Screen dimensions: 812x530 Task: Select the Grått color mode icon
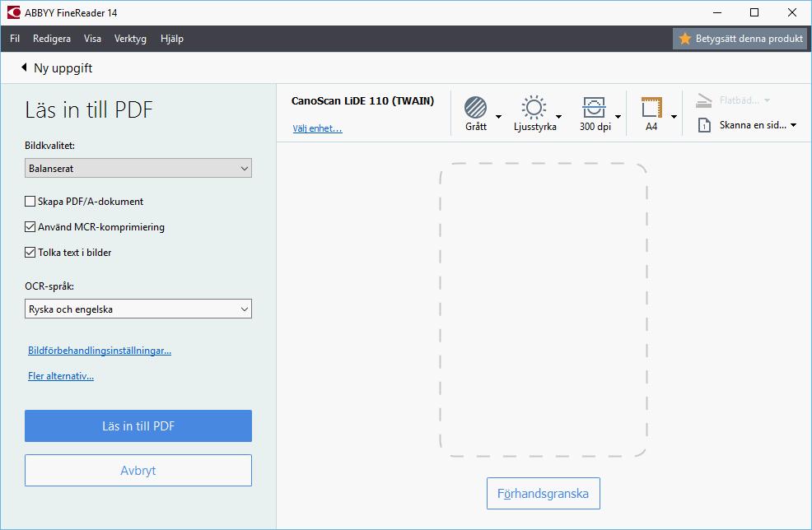pyautogui.click(x=475, y=108)
